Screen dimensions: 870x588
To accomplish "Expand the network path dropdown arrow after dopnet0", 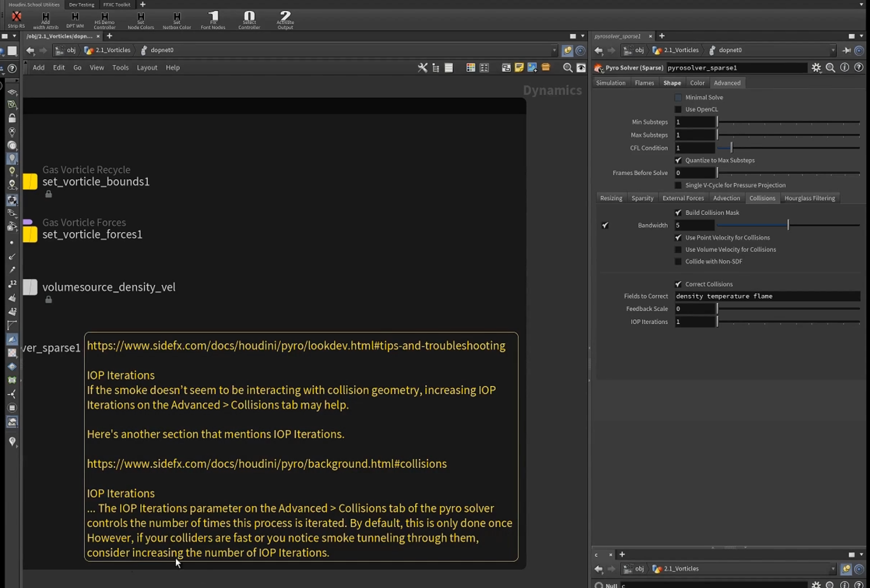I will [x=554, y=50].
